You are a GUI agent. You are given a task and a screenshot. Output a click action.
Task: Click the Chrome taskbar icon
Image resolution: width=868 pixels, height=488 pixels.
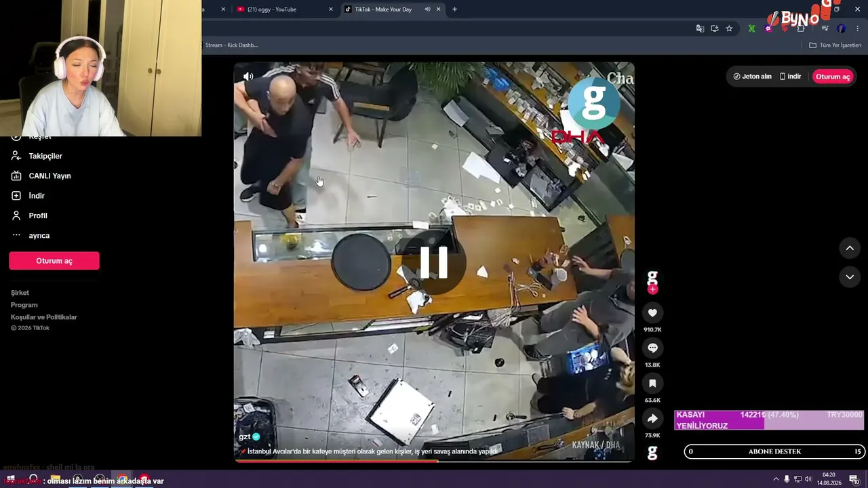[x=121, y=479]
